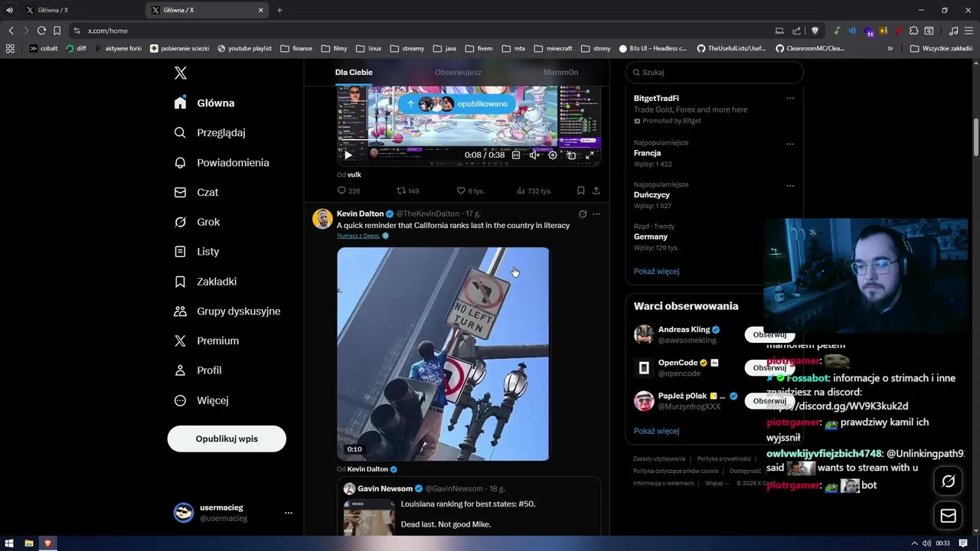Open account options next to usermacieg
Image resolution: width=980 pixels, height=551 pixels.
289,513
